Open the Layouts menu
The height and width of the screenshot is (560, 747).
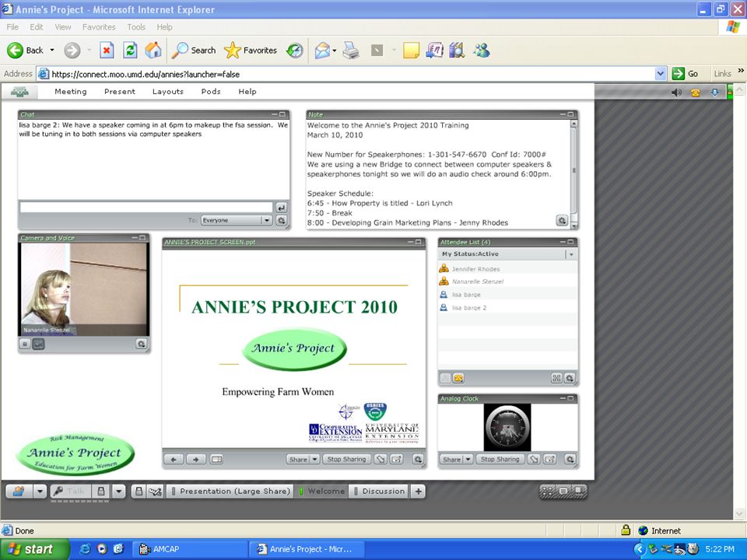click(168, 92)
